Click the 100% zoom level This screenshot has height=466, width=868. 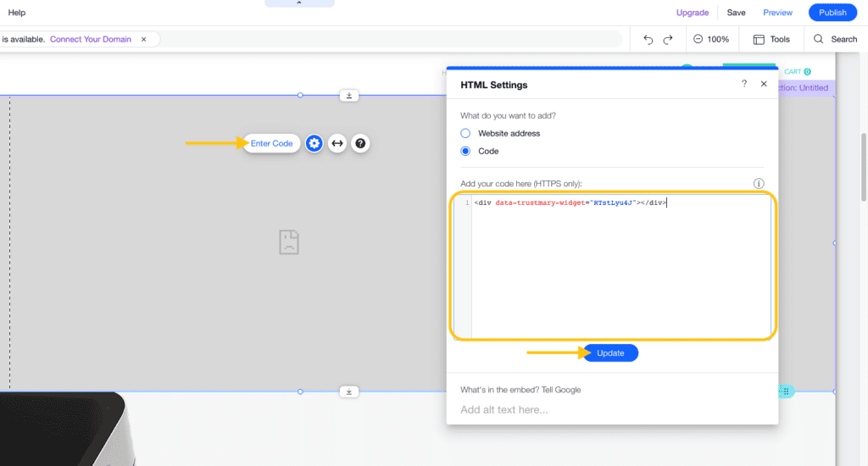718,39
